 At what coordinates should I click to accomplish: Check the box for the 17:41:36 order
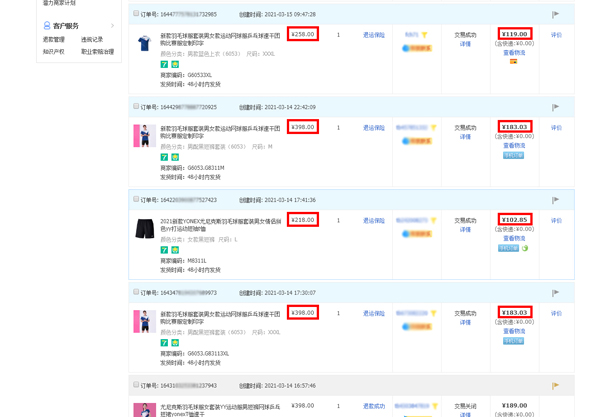click(136, 200)
